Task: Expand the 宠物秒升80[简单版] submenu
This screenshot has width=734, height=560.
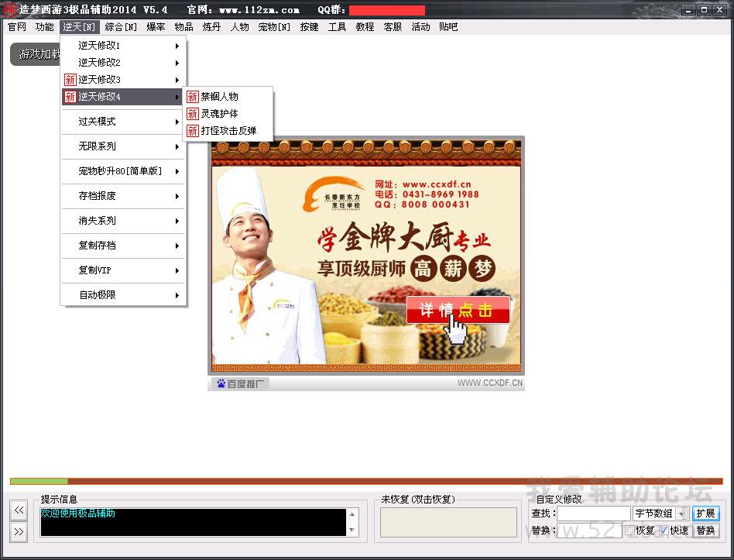Action: (x=124, y=171)
